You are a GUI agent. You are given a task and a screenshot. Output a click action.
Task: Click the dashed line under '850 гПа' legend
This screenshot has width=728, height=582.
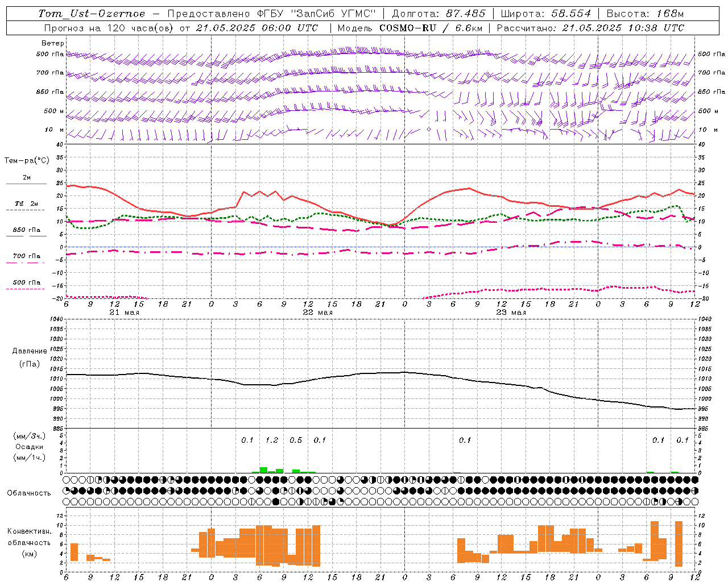click(26, 236)
